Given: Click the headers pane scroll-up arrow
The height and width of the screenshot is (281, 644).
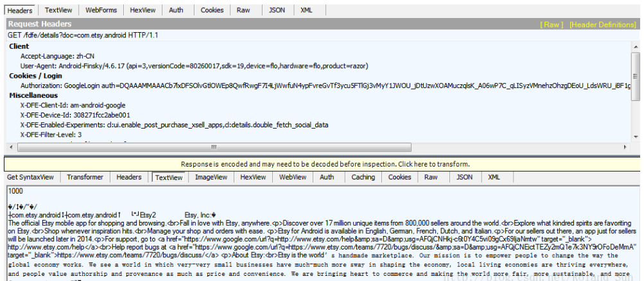Looking at the screenshot, I should (636, 46).
